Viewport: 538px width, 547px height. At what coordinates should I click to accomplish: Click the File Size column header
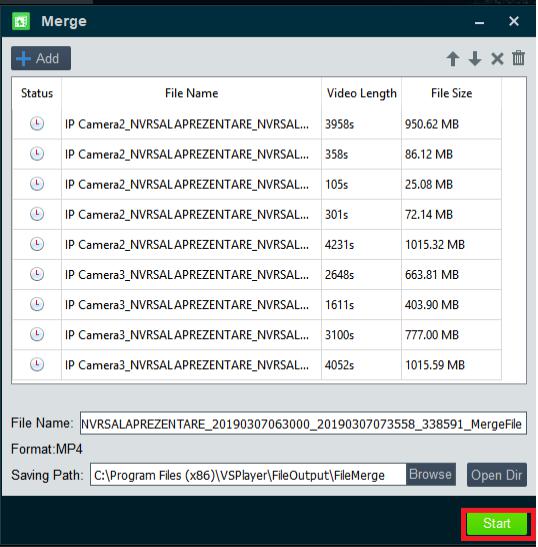pyautogui.click(x=451, y=93)
